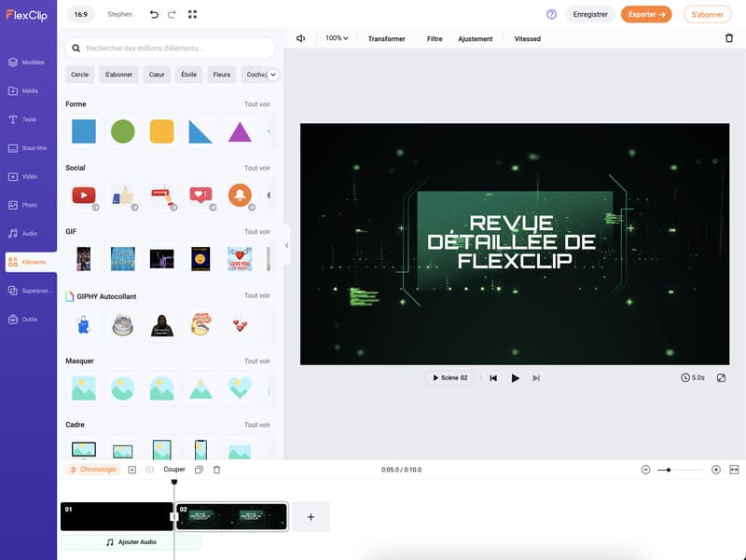
Task: Click the redo arrow
Action: pos(172,14)
